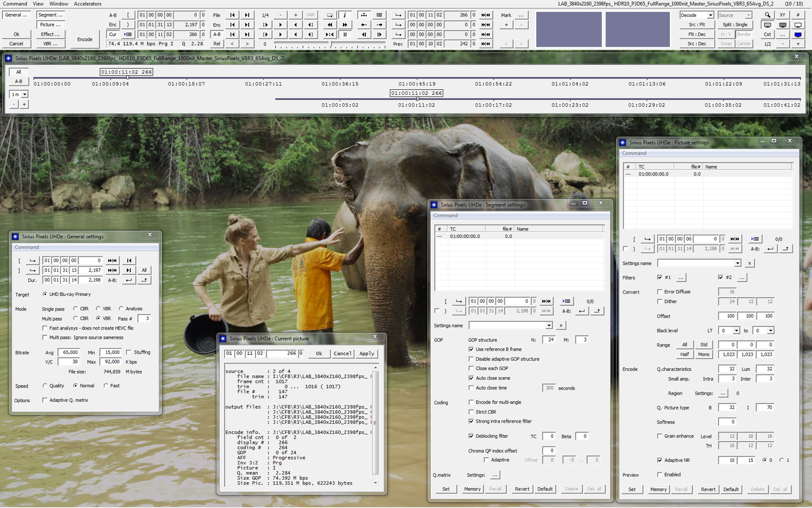Image resolution: width=812 pixels, height=508 pixels.
Task: Select the VBR multi pass radio button
Action: point(98,318)
